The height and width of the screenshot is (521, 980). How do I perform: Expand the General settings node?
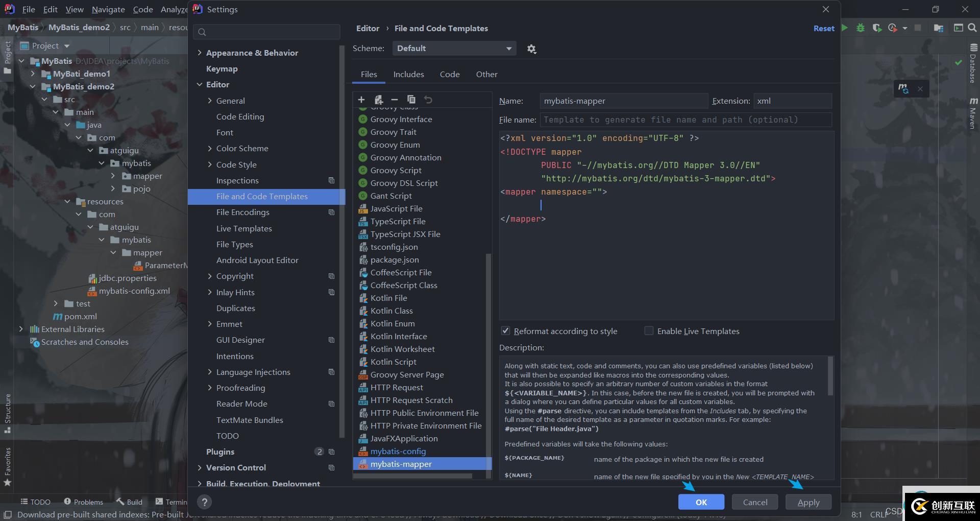coord(210,101)
